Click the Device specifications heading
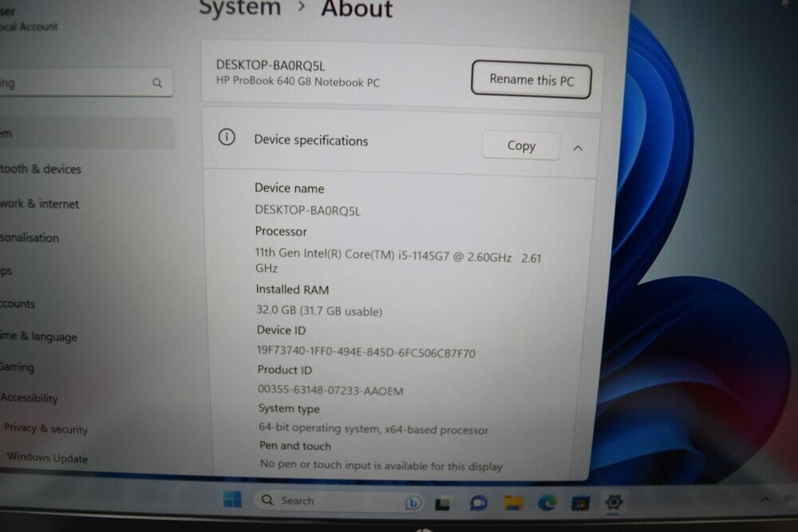 pos(311,140)
